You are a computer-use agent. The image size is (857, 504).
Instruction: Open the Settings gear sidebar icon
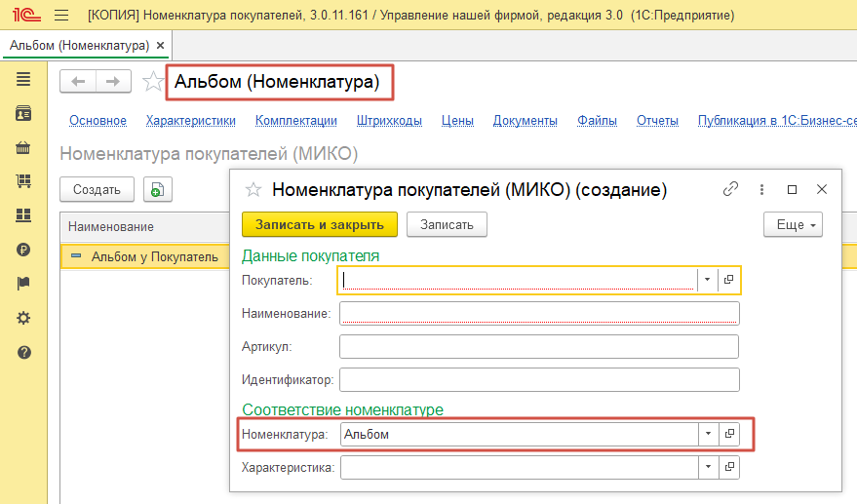pyautogui.click(x=23, y=318)
